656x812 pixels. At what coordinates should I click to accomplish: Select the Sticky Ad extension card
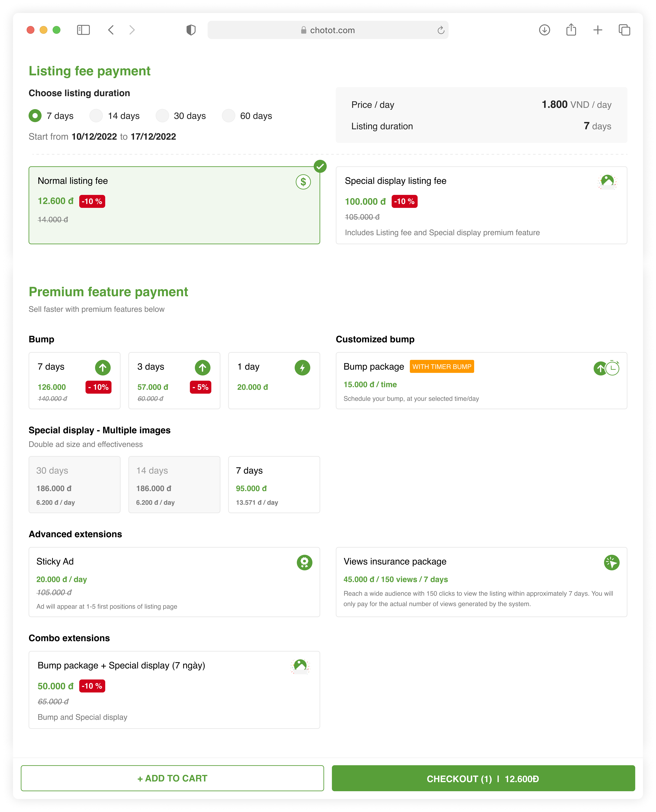pyautogui.click(x=175, y=582)
